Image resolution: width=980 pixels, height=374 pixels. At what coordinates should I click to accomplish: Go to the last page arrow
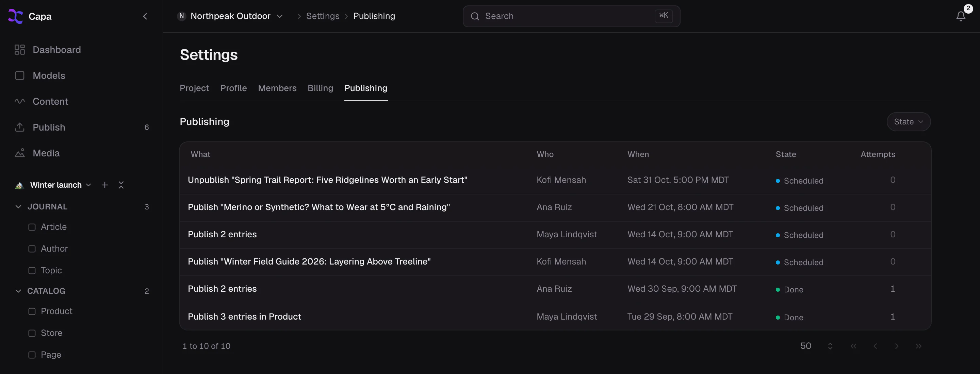(x=918, y=346)
